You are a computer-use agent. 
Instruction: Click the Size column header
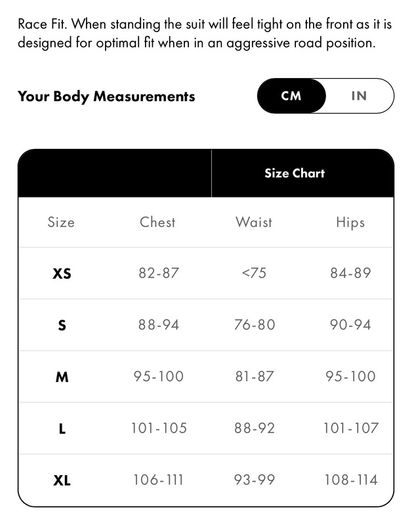click(x=61, y=222)
